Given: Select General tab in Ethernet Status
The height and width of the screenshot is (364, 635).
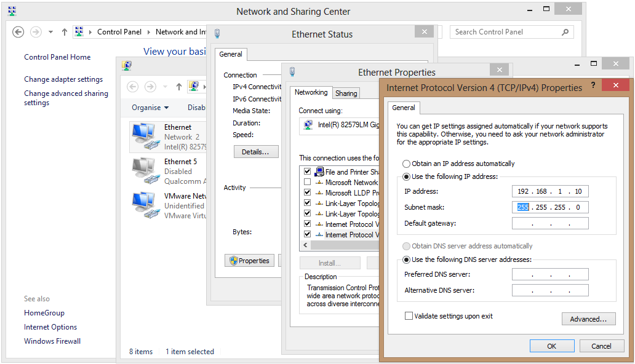Looking at the screenshot, I should tap(231, 54).
